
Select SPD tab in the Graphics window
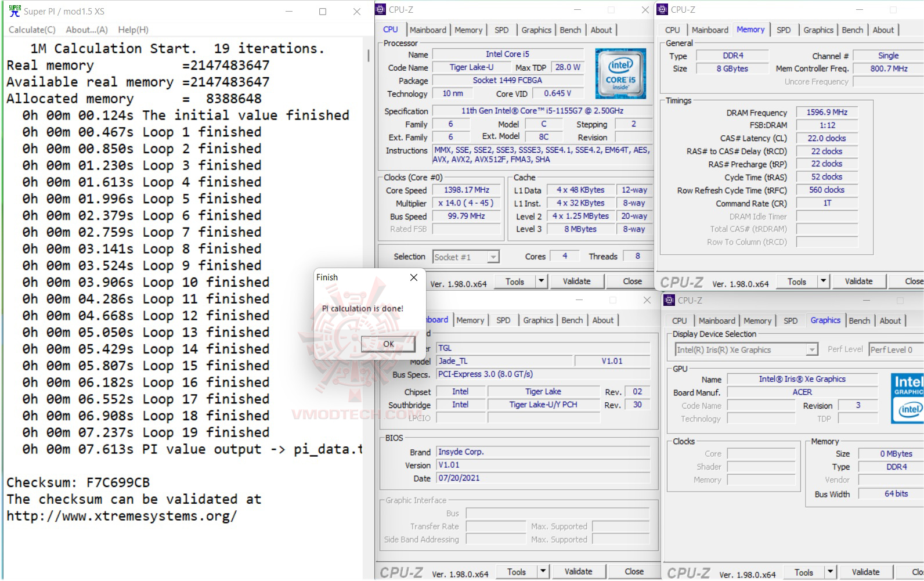(791, 321)
